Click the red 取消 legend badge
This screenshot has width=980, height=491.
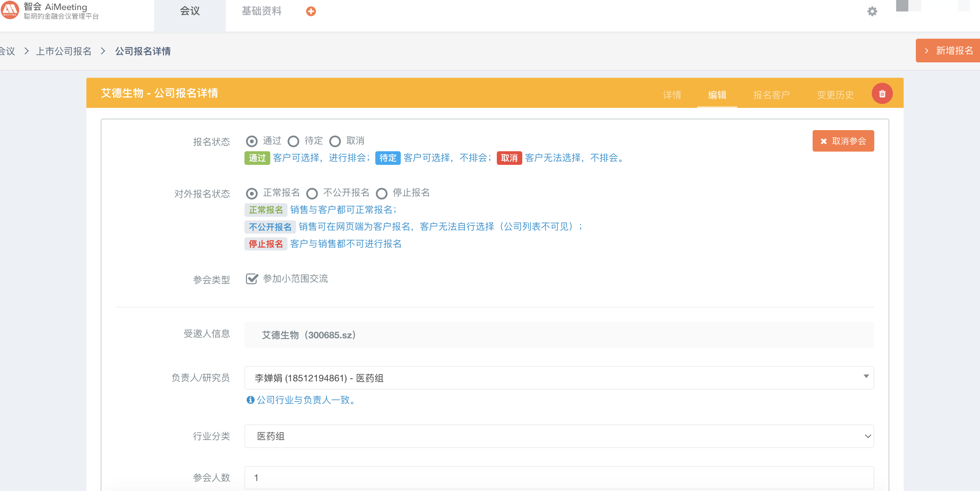point(509,158)
